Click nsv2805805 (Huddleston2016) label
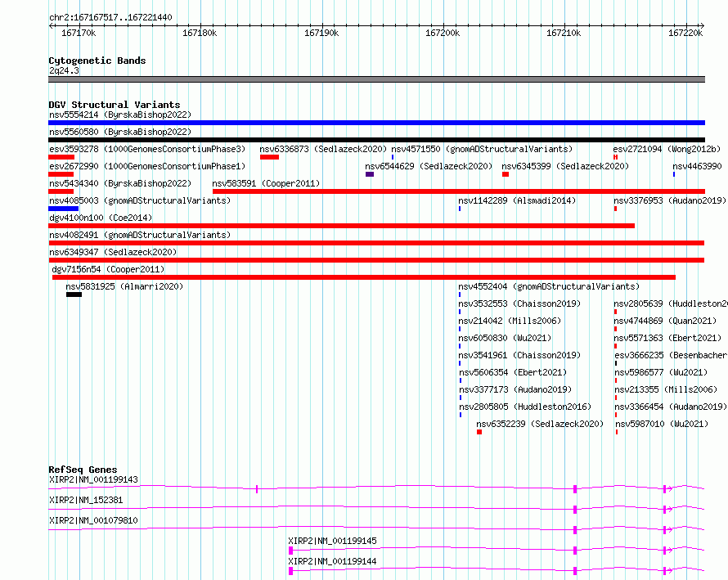Viewport: 728px width, 580px height. [x=525, y=407]
